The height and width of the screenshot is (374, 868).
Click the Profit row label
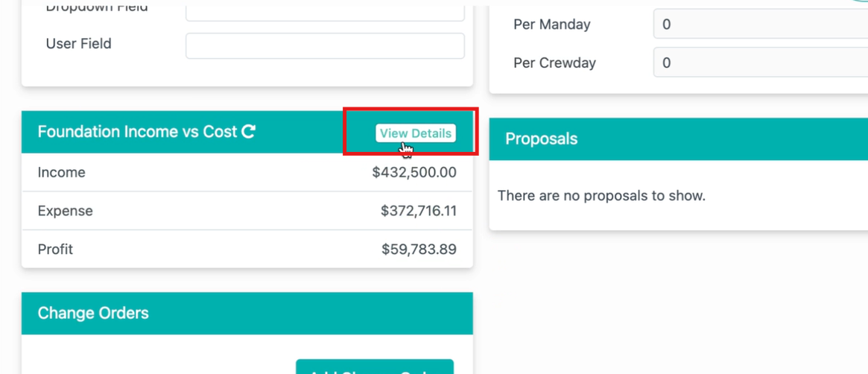pyautogui.click(x=55, y=250)
